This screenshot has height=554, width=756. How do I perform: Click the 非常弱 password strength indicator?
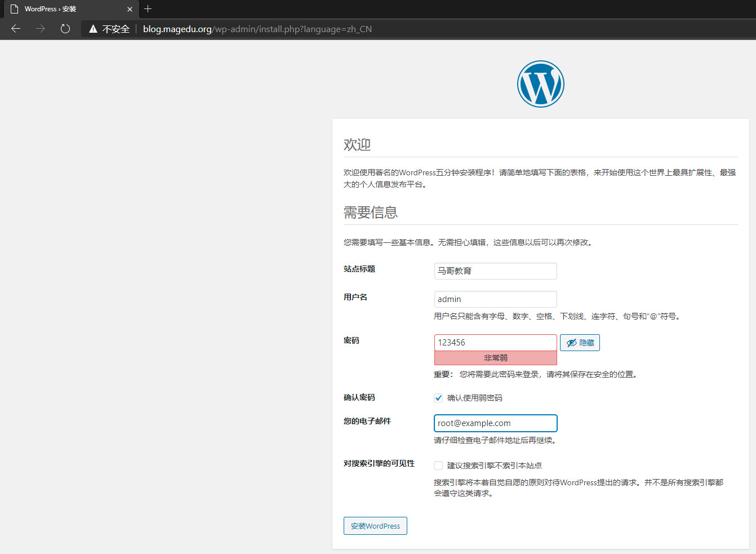496,358
